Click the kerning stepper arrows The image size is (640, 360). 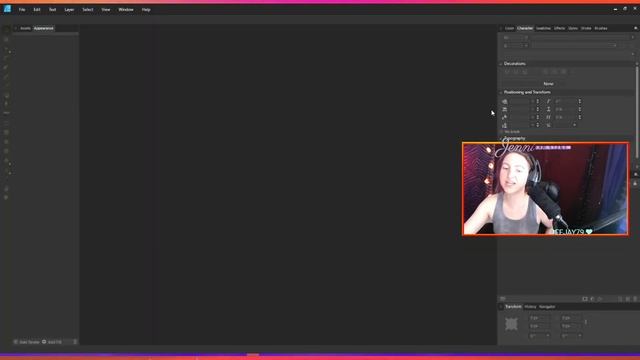coord(538,101)
